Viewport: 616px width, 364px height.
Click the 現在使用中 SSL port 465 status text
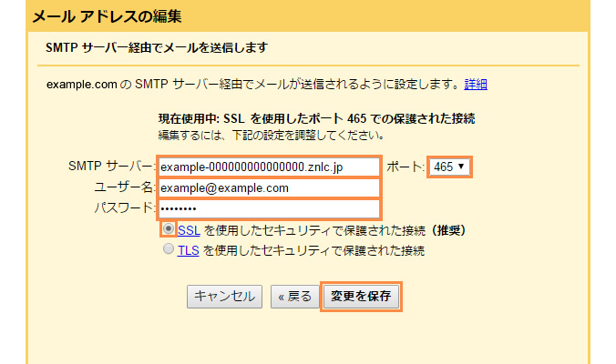tap(316, 118)
